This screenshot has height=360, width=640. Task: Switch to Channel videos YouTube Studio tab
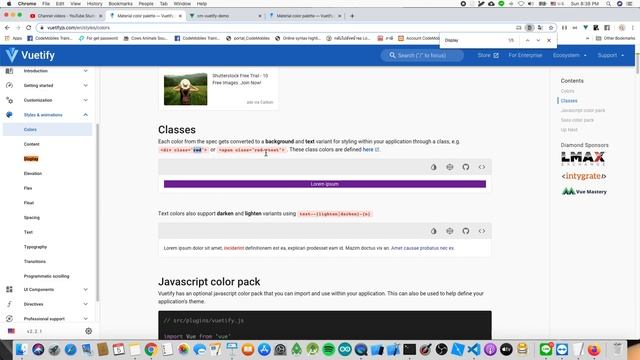tap(65, 16)
